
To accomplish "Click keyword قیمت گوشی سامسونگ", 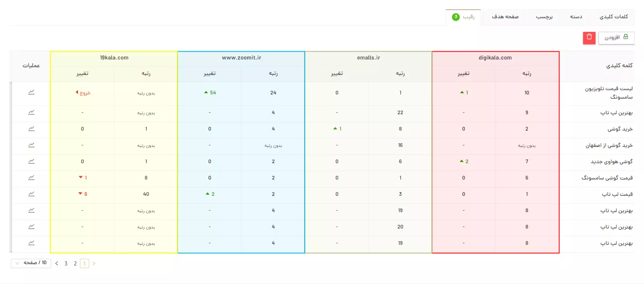I will pos(607,178).
